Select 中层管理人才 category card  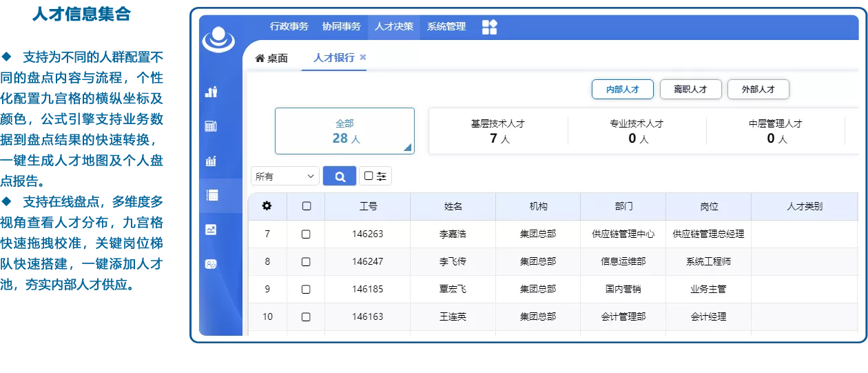(776, 131)
